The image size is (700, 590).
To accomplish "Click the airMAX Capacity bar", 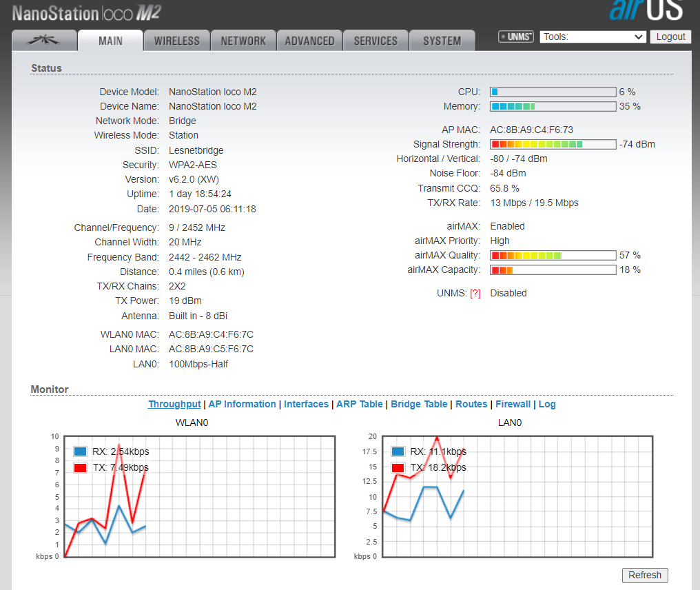I will click(x=553, y=269).
